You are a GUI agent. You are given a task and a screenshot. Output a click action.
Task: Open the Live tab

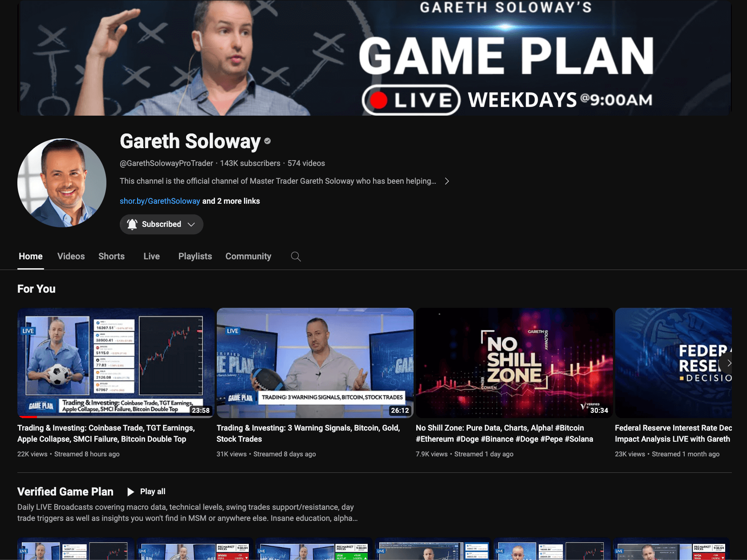pos(151,256)
